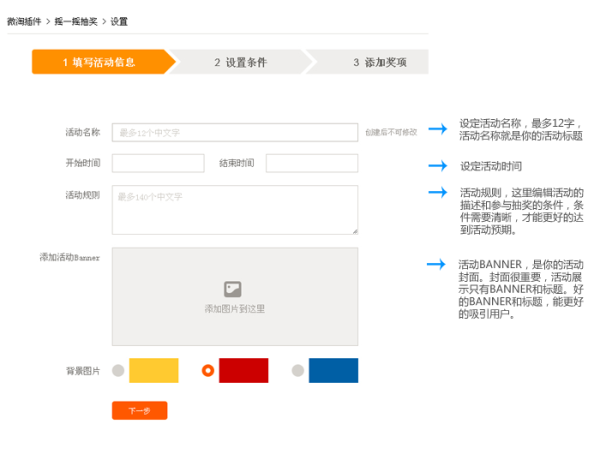Click the 背景图片 label

coord(83,371)
